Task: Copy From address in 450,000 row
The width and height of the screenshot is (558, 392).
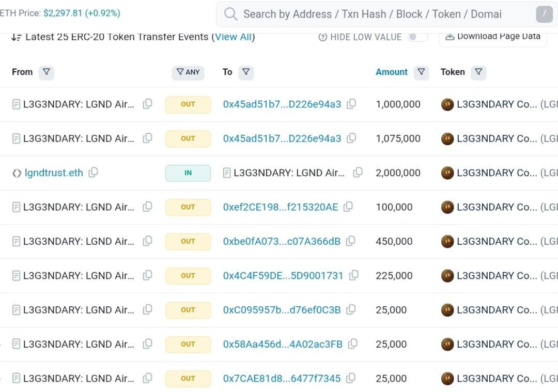Action: [x=147, y=241]
